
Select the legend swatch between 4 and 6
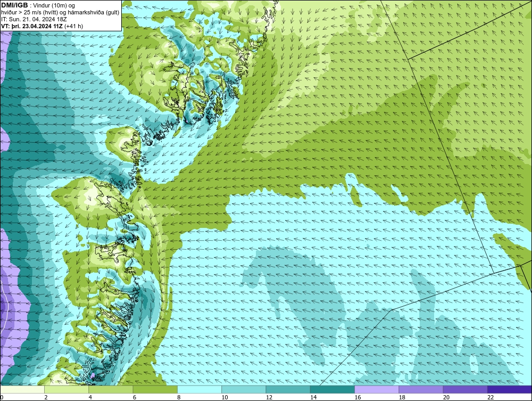[111, 389]
